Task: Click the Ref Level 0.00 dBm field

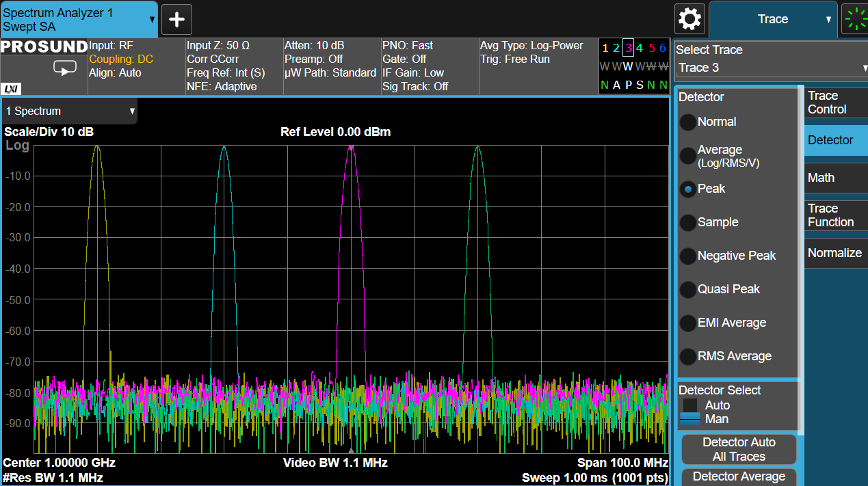Action: (x=335, y=132)
